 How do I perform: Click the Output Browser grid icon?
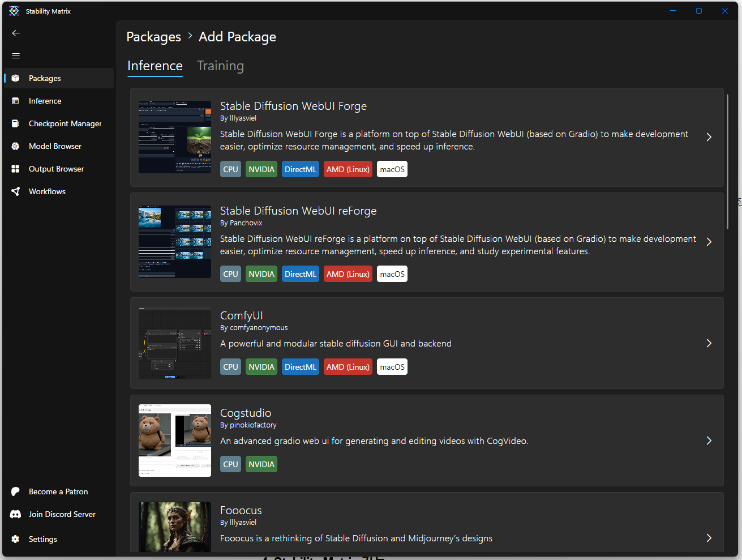[16, 169]
